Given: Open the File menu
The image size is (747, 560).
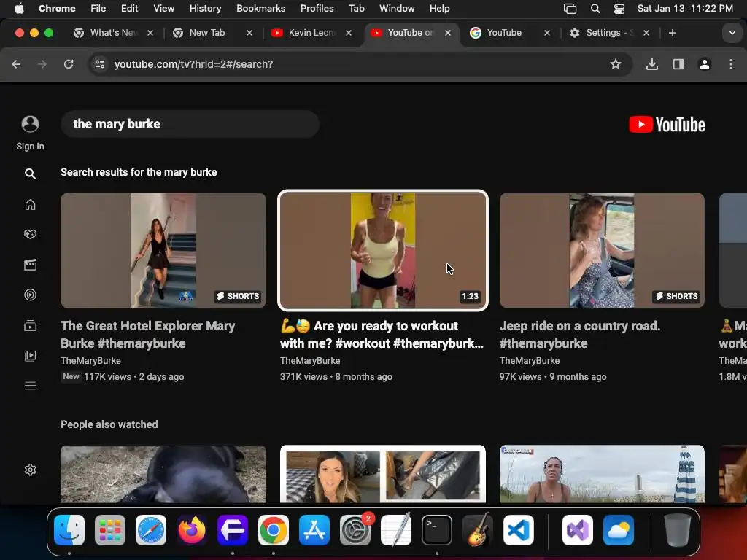Looking at the screenshot, I should point(98,9).
